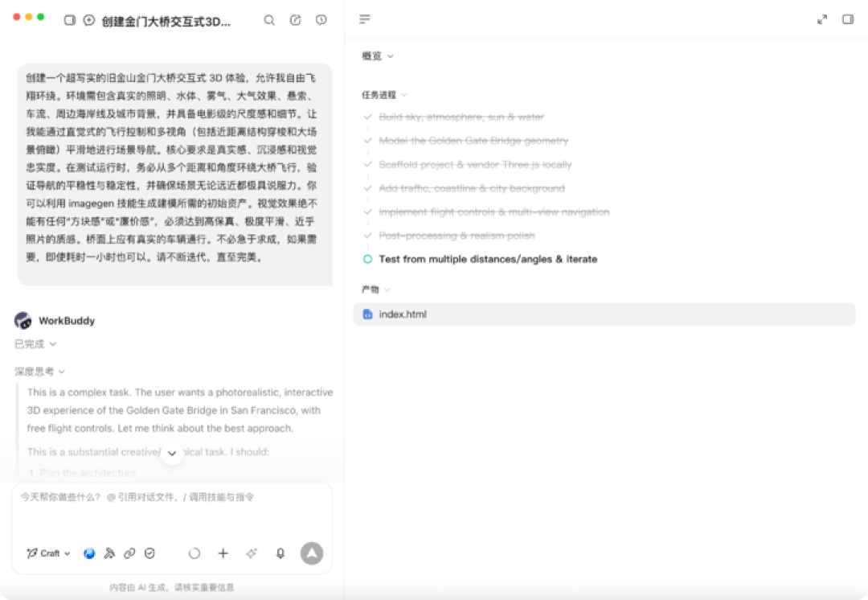Toggle check for Model the Golden Gate Bridge geometry
This screenshot has width=868, height=600.
tap(367, 141)
